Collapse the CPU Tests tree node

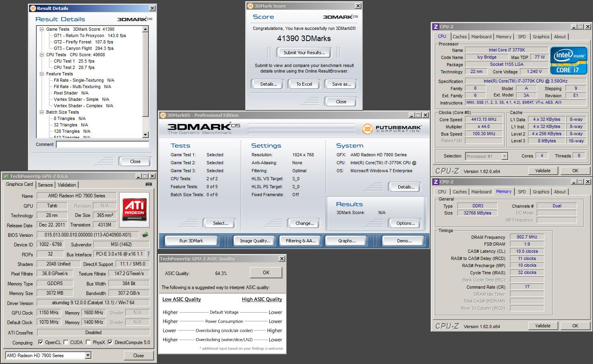coord(42,55)
